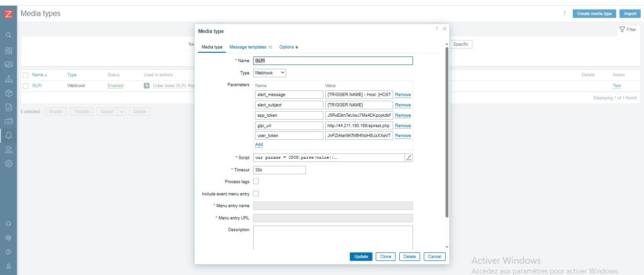Click the page help question mark
Viewport: 644px width, 275px height.
tap(564, 14)
